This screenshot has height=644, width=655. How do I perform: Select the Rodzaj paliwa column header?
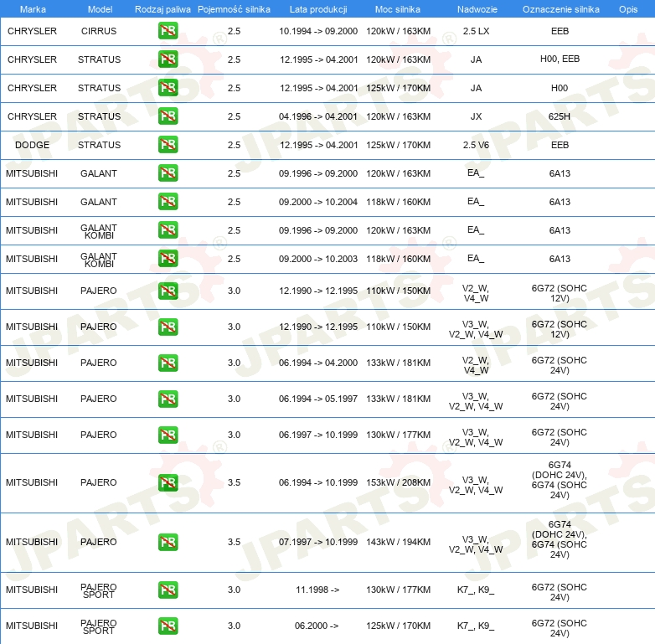click(x=162, y=9)
